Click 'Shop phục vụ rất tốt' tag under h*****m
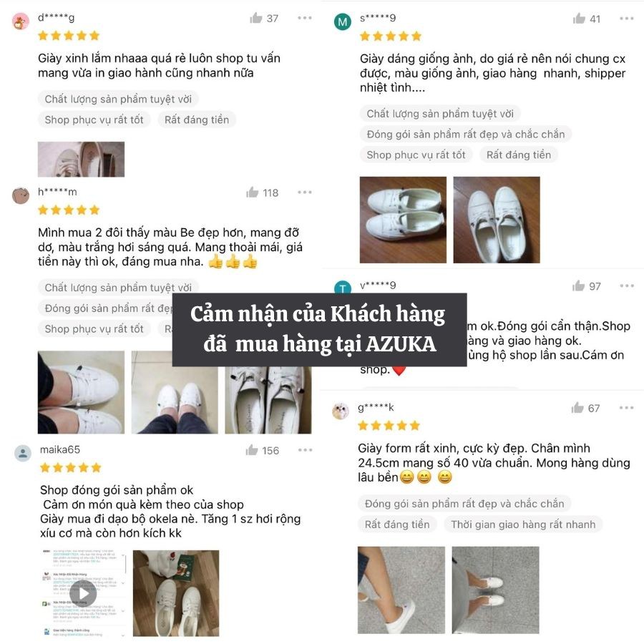This screenshot has width=644, height=644. pyautogui.click(x=94, y=329)
